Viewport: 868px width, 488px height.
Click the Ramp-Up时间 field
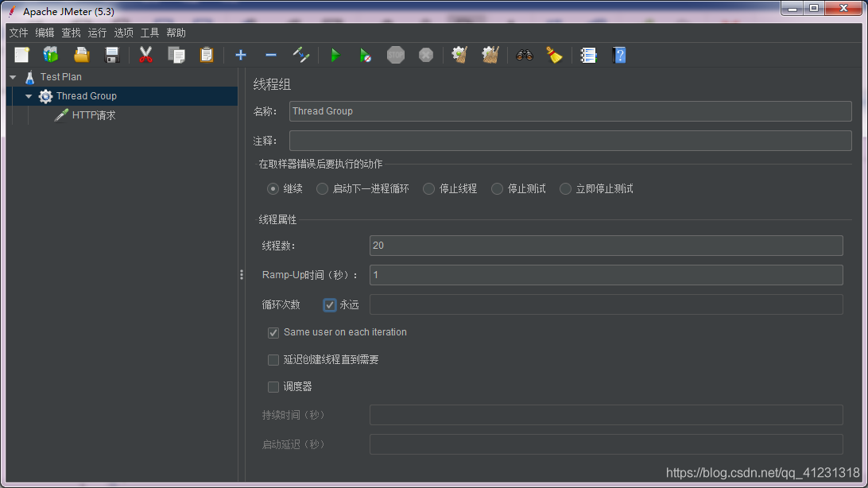(x=606, y=275)
